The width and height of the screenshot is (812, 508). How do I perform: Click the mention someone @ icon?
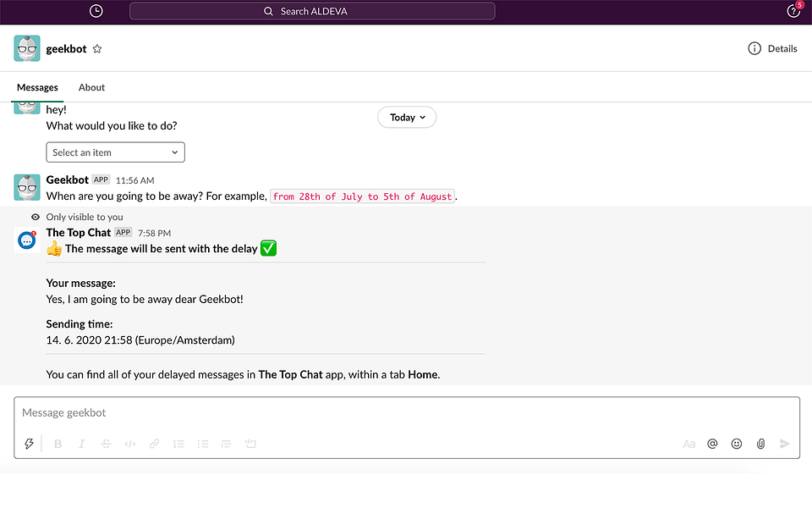[x=712, y=444]
